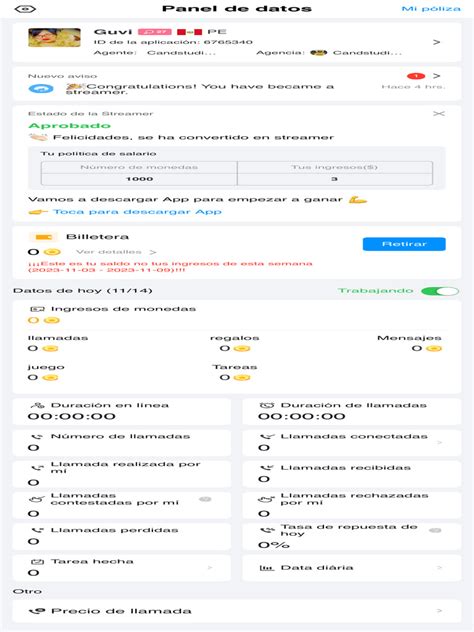
Task: Tap info icon beside Tasa de repuesta
Action: [435, 530]
